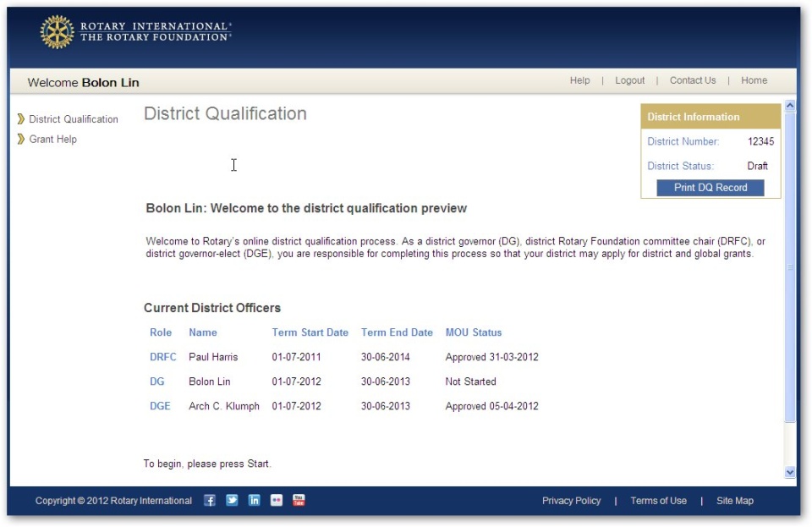Click Copyright 2012 Rotary International text
The height and width of the screenshot is (527, 812).
(113, 501)
